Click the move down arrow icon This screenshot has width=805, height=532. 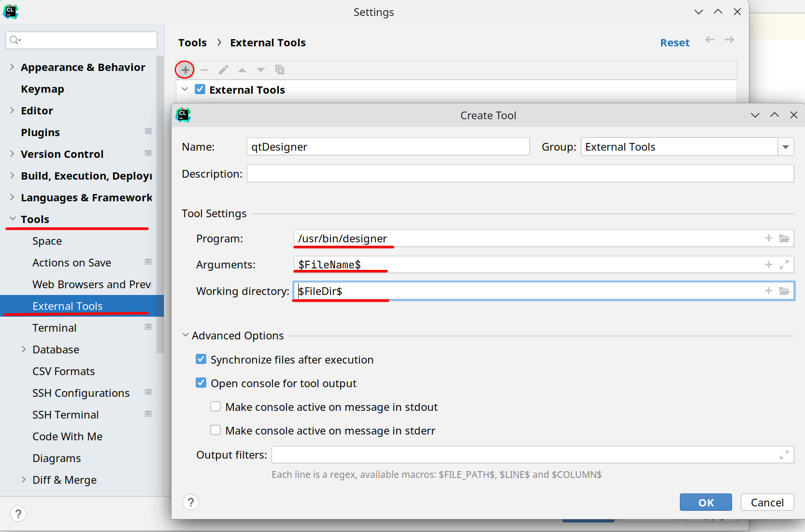pos(261,70)
